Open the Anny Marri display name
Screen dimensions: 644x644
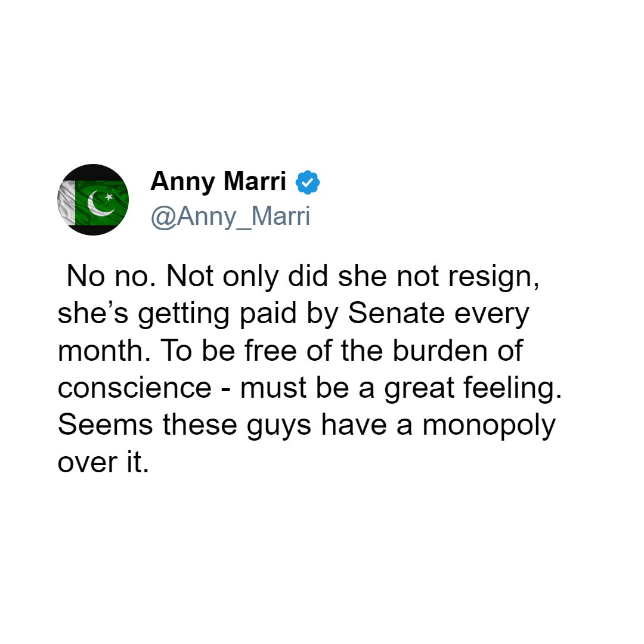(218, 182)
